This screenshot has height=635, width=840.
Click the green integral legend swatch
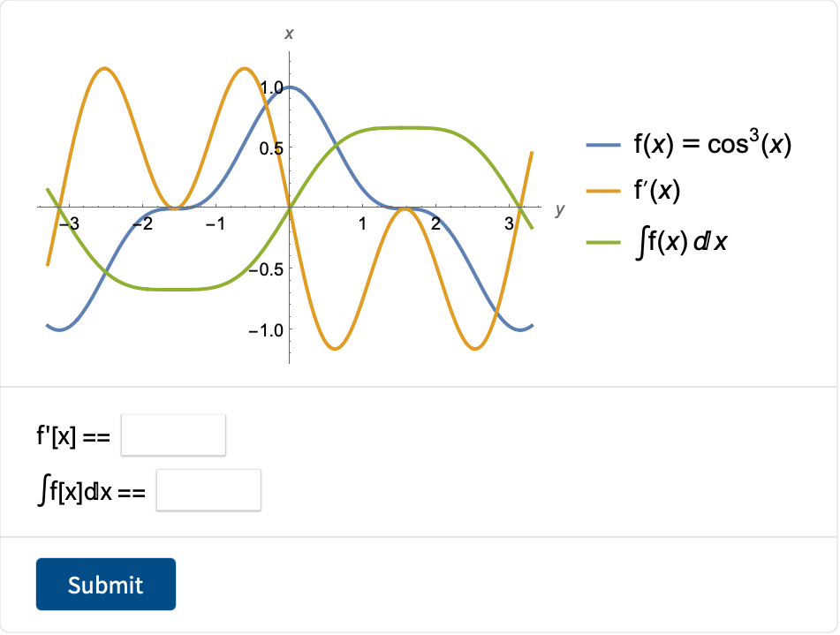point(603,242)
